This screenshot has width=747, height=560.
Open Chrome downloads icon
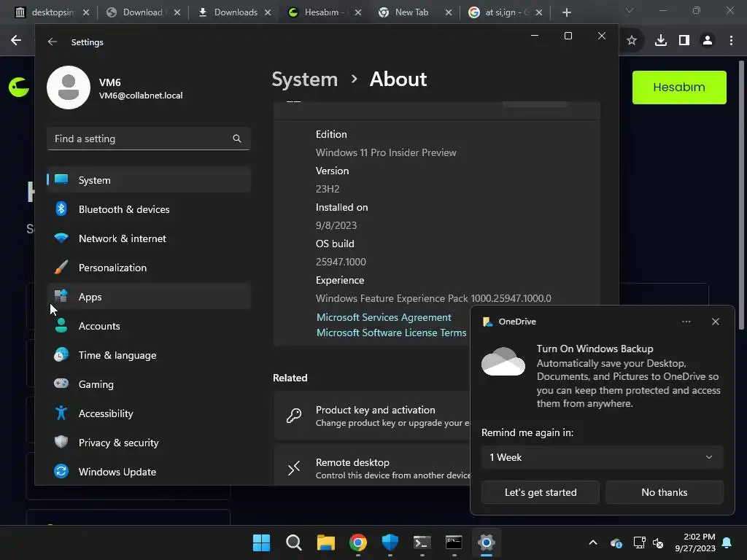pos(661,41)
